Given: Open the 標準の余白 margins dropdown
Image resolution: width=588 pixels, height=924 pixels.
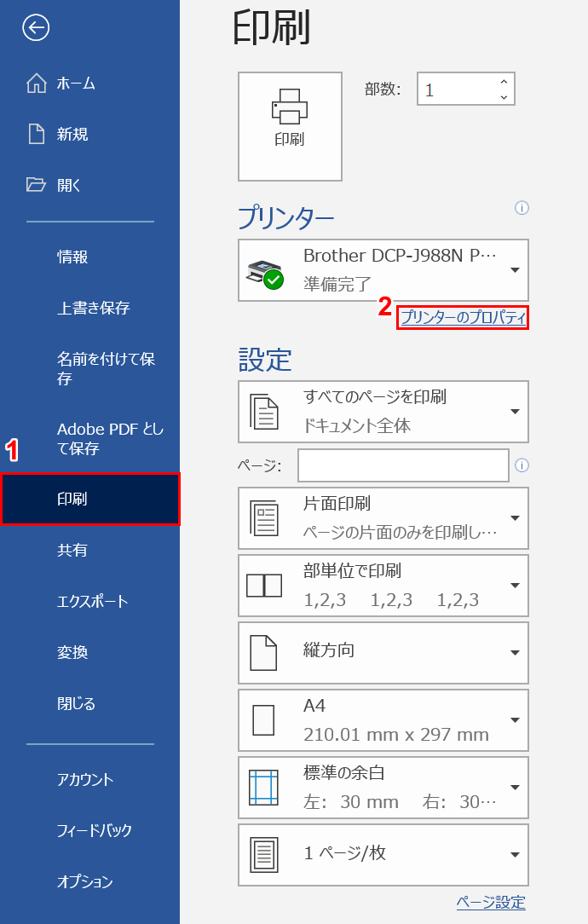Looking at the screenshot, I should click(383, 788).
